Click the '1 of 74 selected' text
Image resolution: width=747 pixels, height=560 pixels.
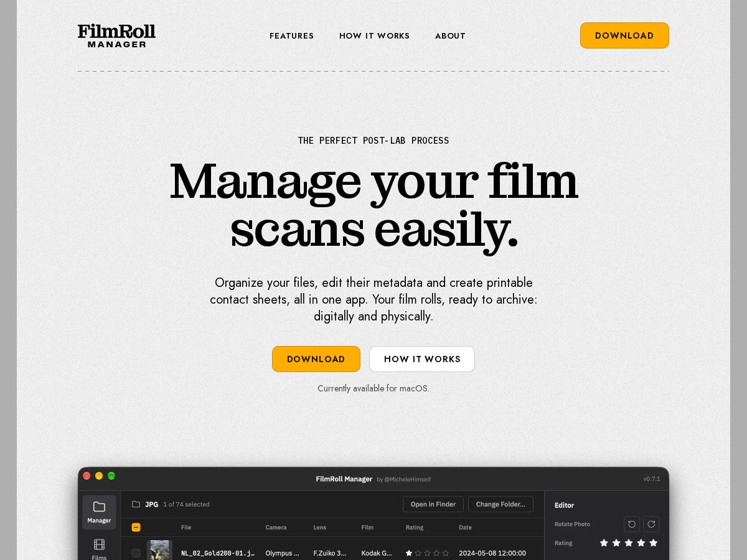186,504
